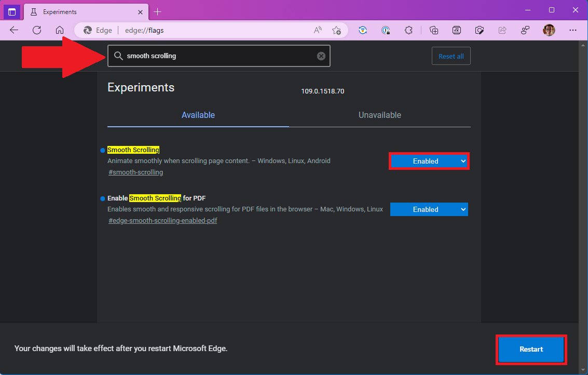Click the restart notice message text
Viewport: 588px width, 375px height.
pos(121,349)
